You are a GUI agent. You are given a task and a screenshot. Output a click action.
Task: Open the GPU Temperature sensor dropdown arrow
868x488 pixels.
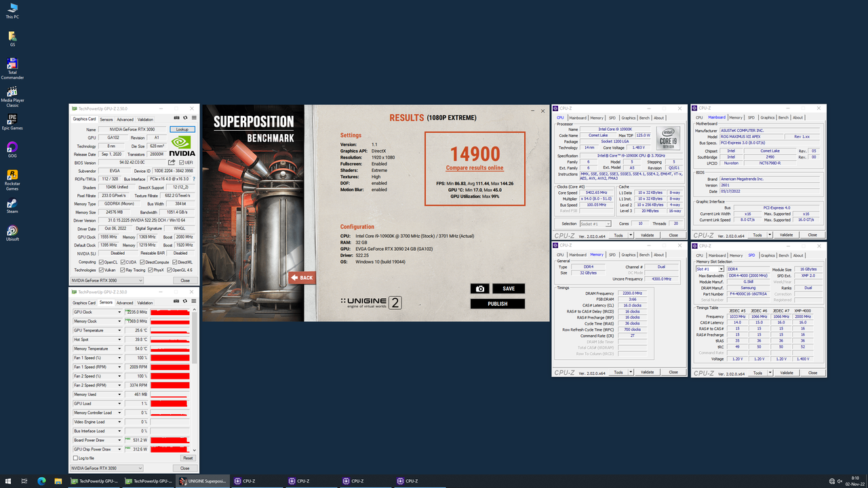pos(120,330)
